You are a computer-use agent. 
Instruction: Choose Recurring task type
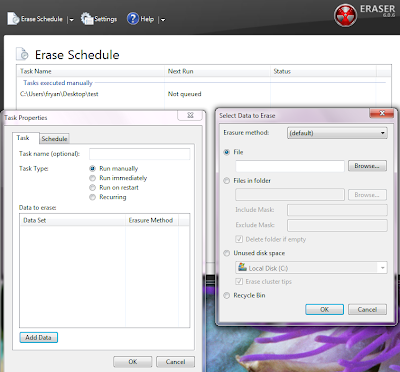(x=93, y=197)
